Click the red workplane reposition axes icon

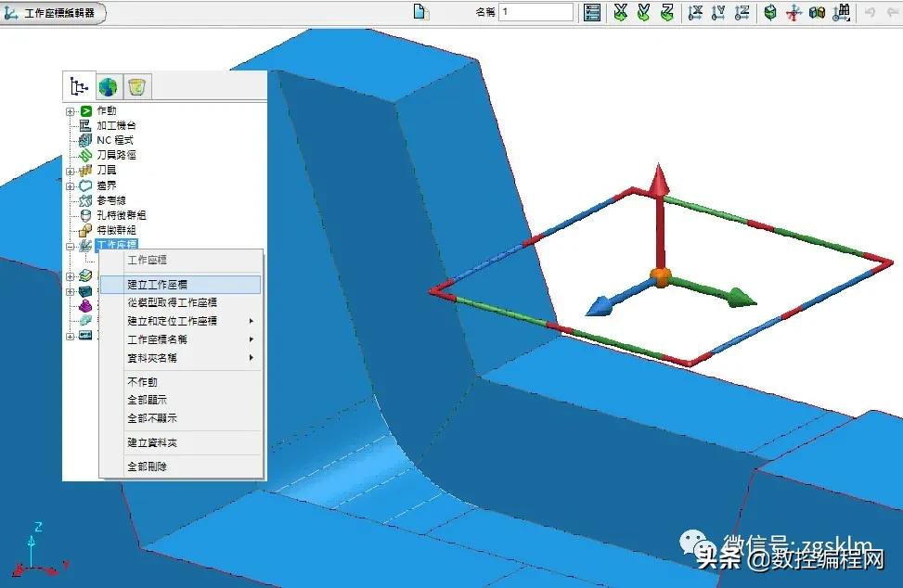tap(793, 13)
